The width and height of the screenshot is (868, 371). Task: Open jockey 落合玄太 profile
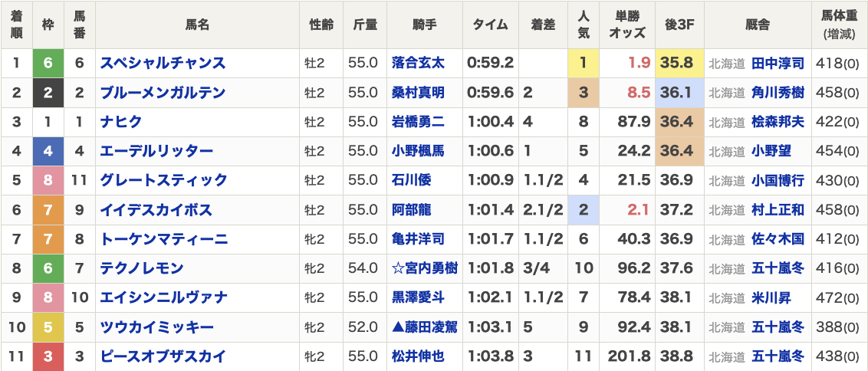[x=418, y=63]
